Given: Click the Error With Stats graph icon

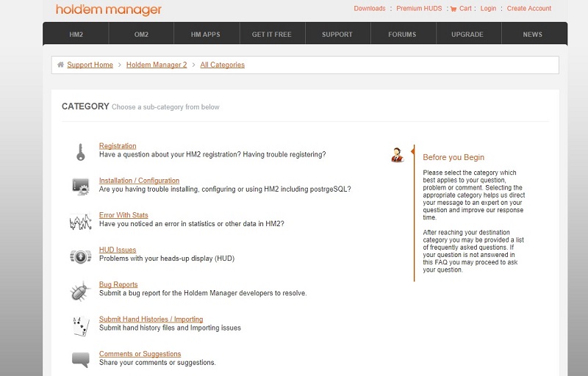Looking at the screenshot, I should [80, 221].
